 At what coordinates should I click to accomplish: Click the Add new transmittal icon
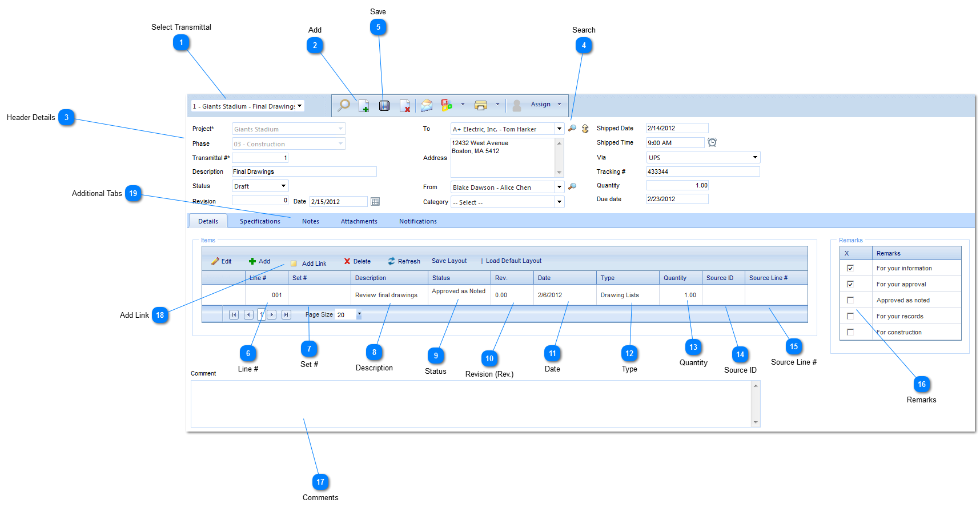coord(364,106)
